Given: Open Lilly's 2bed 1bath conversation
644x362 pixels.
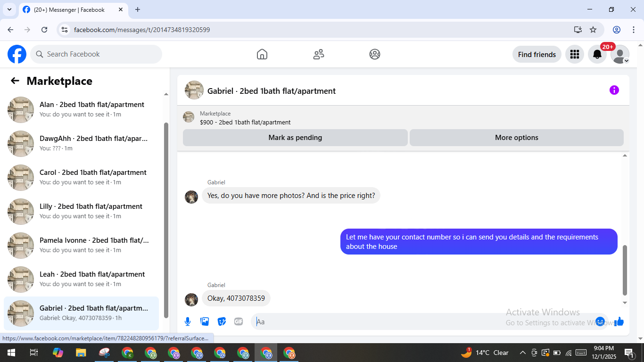Looking at the screenshot, I should coord(81,211).
